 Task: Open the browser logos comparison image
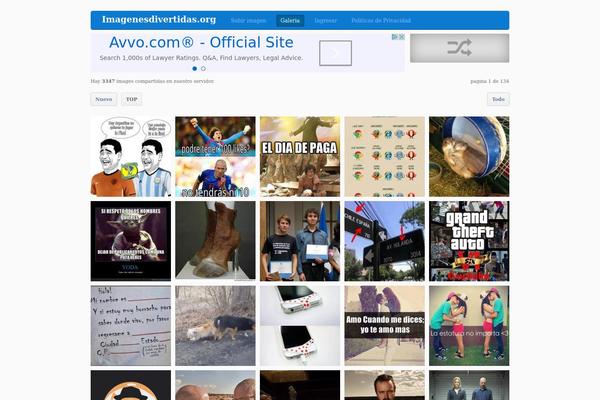(385, 157)
